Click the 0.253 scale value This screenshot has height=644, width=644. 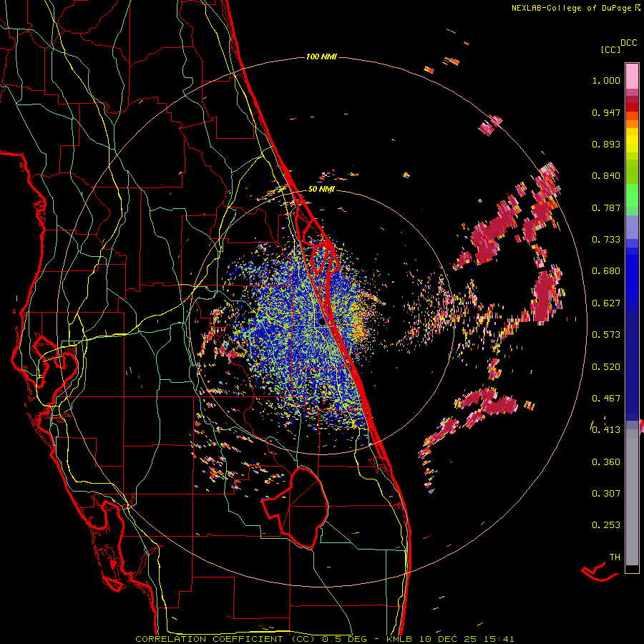(x=606, y=525)
